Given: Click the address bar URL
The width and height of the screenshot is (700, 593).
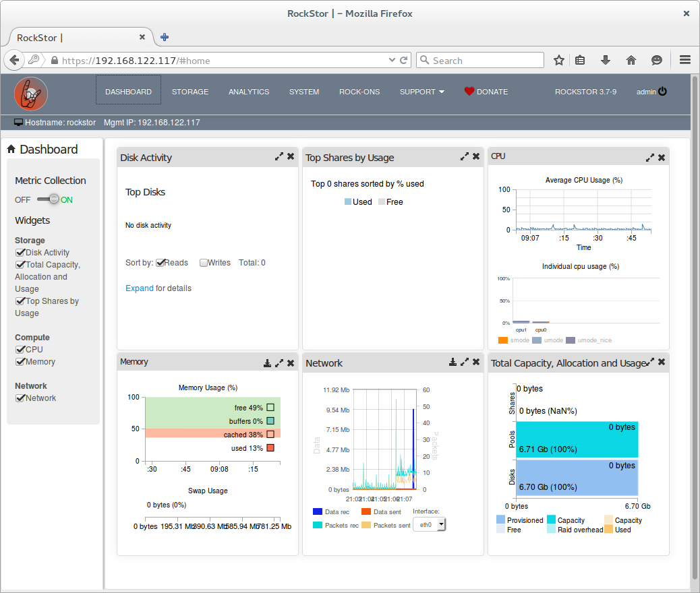Looking at the screenshot, I should 136,61.
